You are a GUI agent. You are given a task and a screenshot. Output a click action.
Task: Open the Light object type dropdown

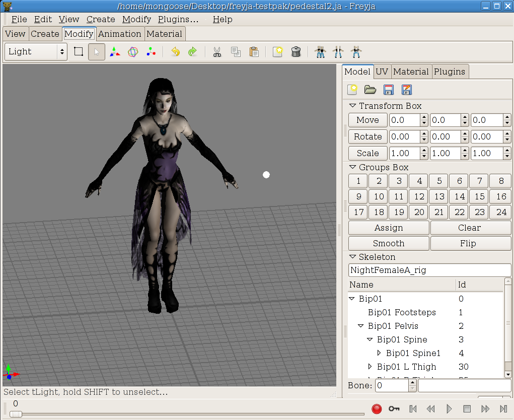coord(36,52)
